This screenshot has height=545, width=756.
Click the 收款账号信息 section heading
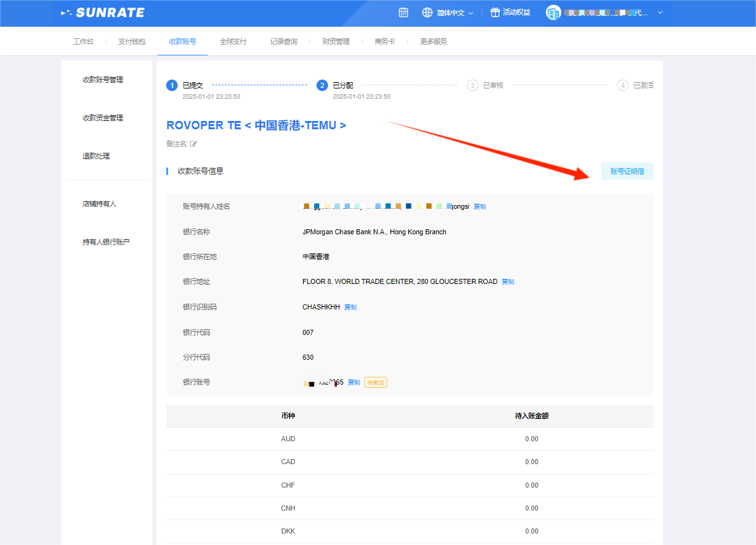pyautogui.click(x=201, y=171)
